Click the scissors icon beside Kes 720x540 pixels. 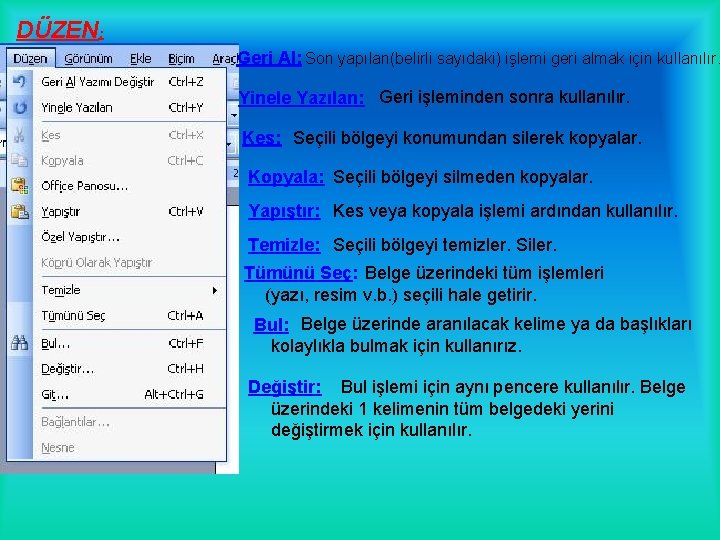point(19,135)
